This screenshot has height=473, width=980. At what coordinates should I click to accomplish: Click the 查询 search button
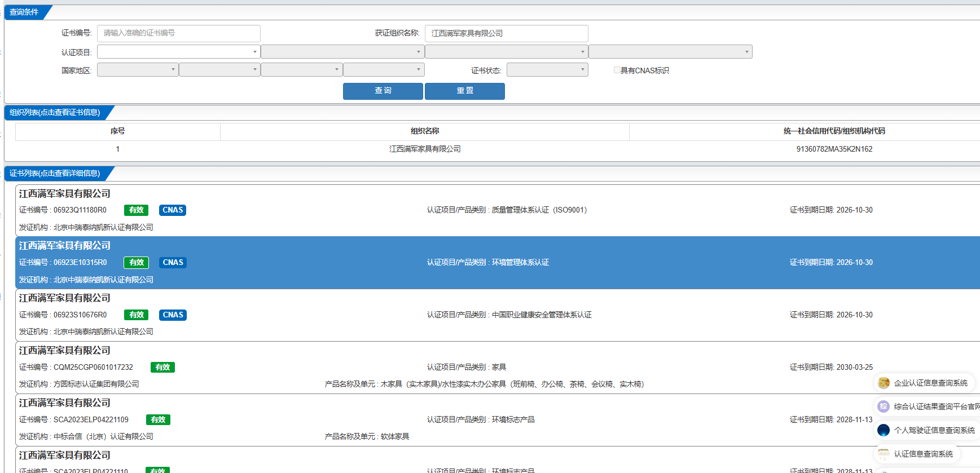click(383, 91)
